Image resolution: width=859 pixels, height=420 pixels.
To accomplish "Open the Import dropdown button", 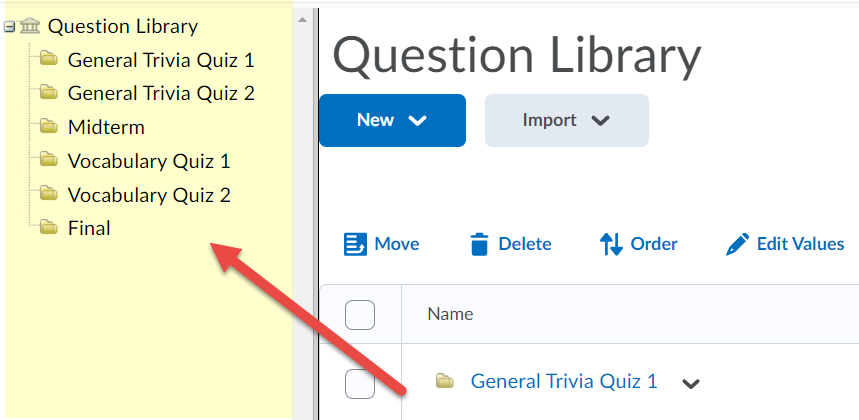I will click(x=566, y=120).
